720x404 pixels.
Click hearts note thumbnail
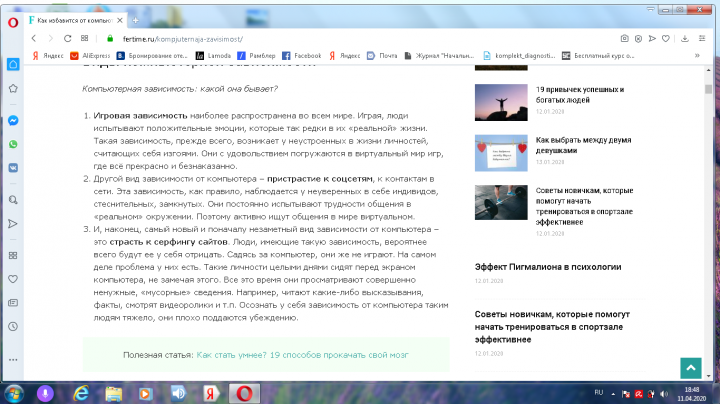click(501, 153)
